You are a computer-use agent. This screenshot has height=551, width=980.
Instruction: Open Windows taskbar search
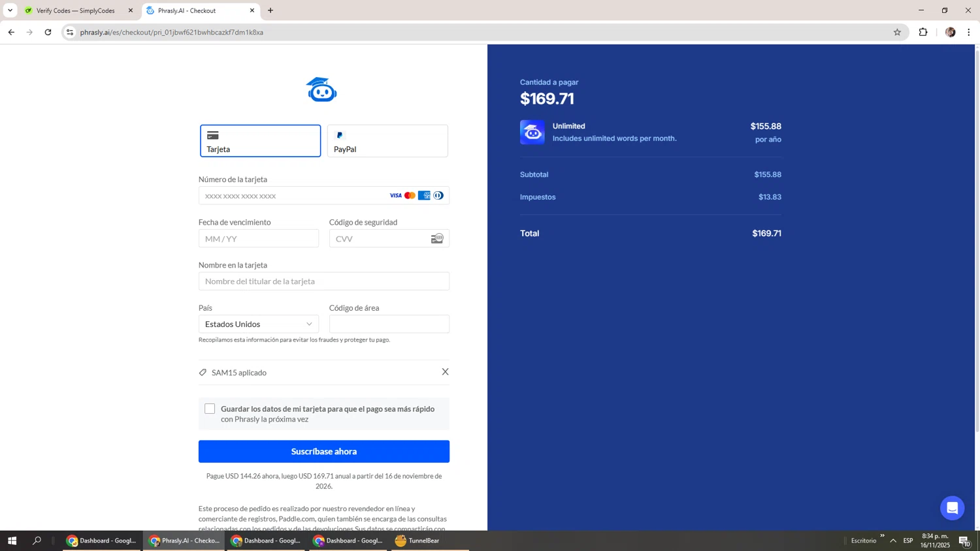(37, 541)
